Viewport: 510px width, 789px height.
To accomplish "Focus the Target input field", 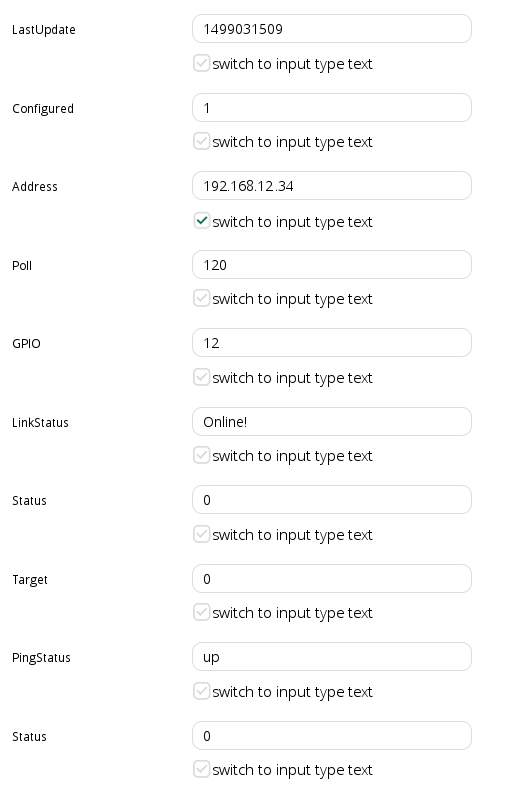I will (x=332, y=578).
